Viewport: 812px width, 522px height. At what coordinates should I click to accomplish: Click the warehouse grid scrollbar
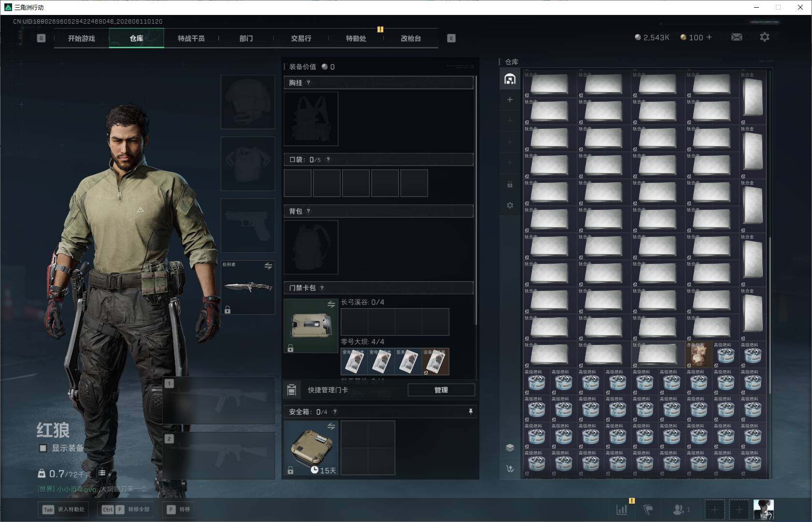pyautogui.click(x=770, y=315)
